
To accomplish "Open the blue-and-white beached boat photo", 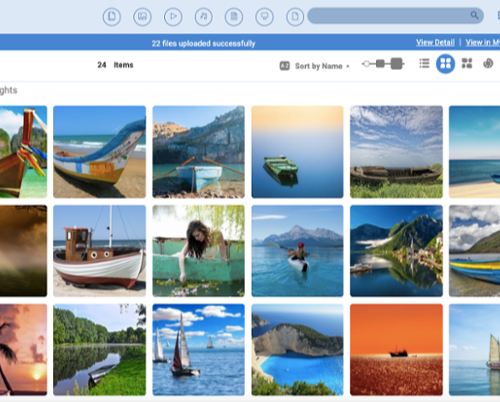I will (x=99, y=152).
